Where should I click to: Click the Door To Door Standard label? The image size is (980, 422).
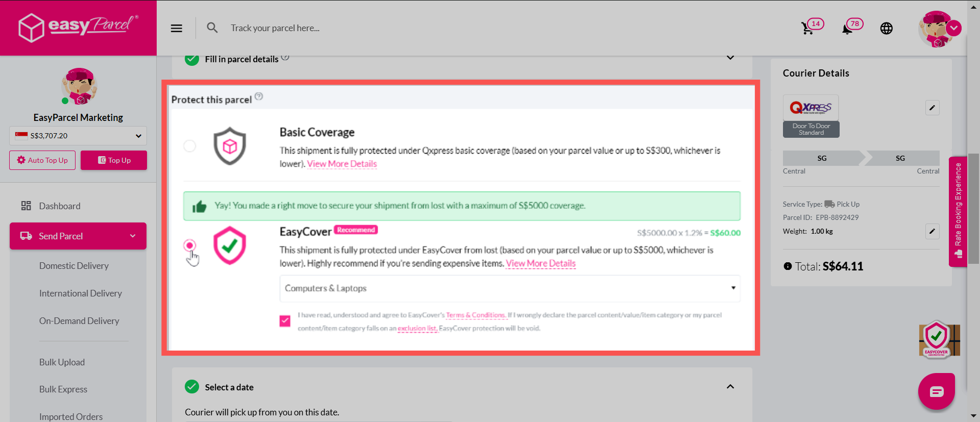(811, 129)
